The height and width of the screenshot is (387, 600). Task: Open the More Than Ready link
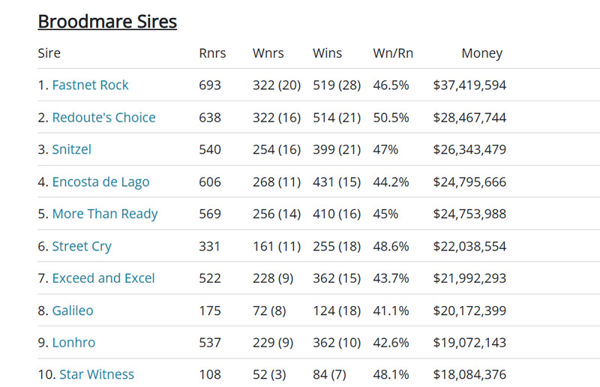[x=105, y=214]
